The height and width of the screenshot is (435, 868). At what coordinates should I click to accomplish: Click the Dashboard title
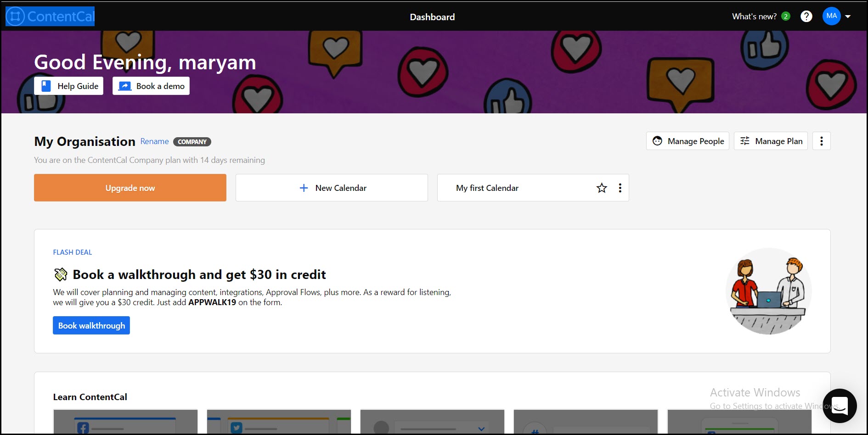pyautogui.click(x=432, y=17)
